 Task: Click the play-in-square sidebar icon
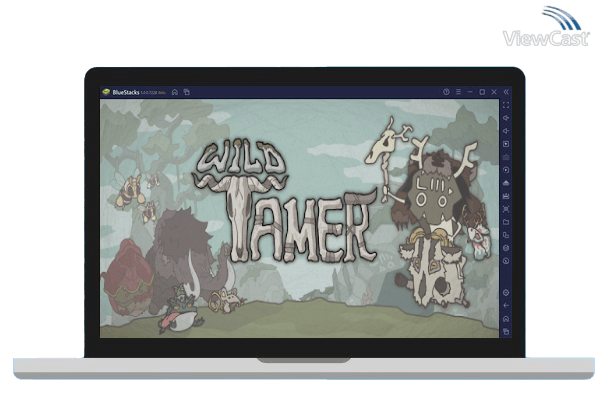click(506, 144)
